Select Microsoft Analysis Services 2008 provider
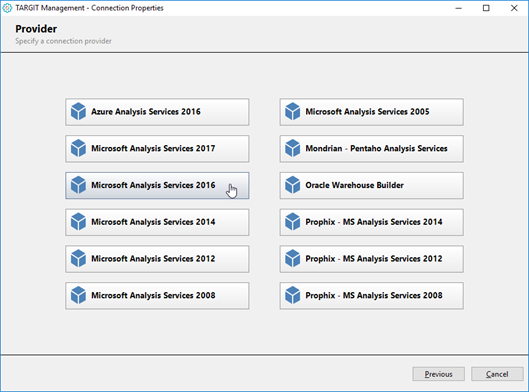Viewport: 529px width, 392px height. pyautogui.click(x=157, y=296)
